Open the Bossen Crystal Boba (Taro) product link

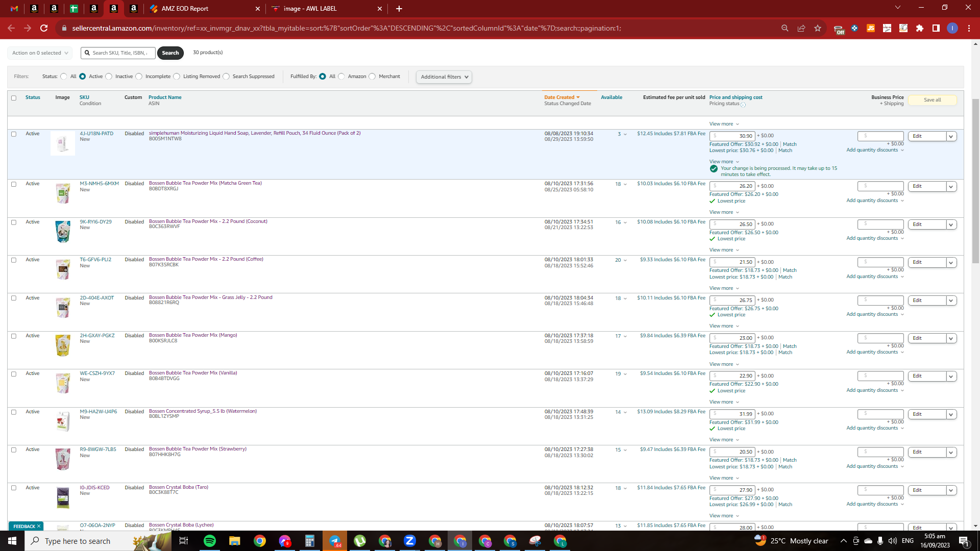click(179, 487)
